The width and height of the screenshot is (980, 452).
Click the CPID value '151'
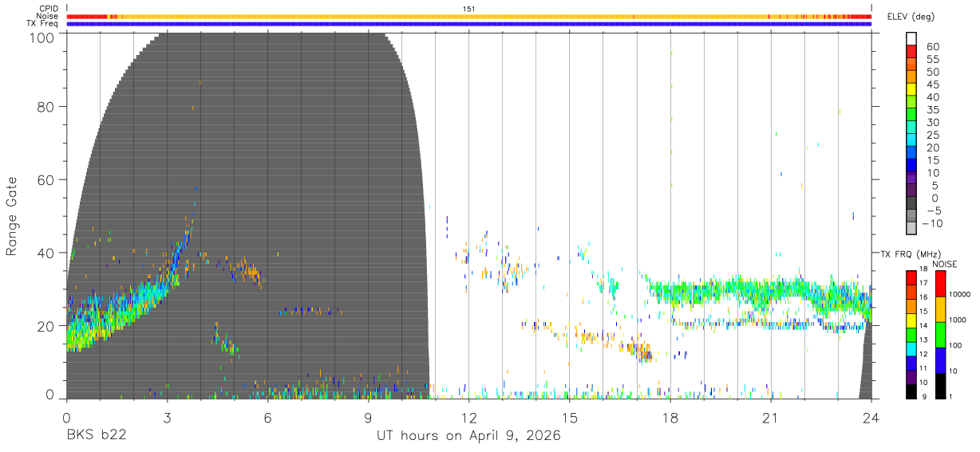(x=469, y=9)
